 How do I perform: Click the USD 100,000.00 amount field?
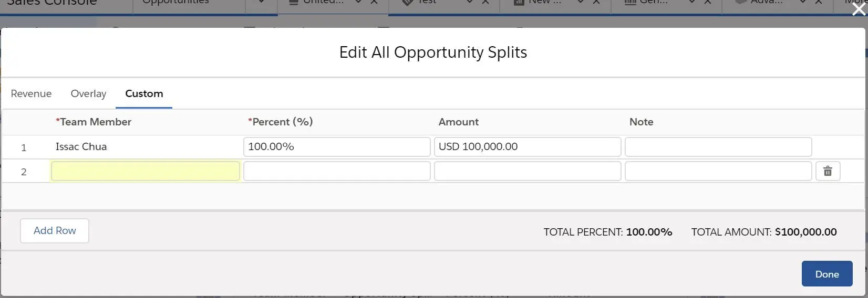tap(528, 147)
